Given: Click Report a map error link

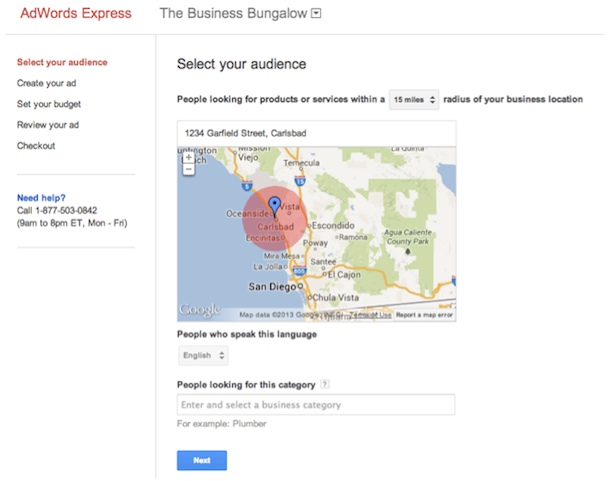Looking at the screenshot, I should pos(424,315).
